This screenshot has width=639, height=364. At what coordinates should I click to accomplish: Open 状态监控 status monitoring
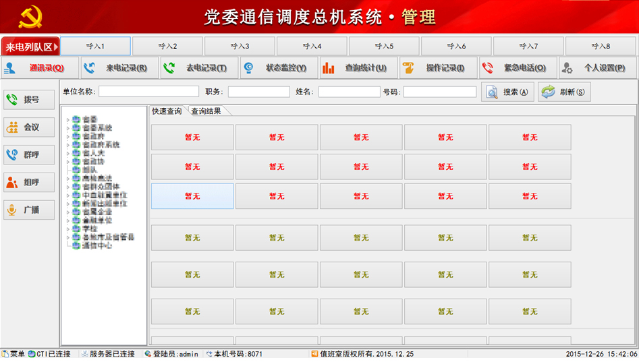pyautogui.click(x=279, y=68)
